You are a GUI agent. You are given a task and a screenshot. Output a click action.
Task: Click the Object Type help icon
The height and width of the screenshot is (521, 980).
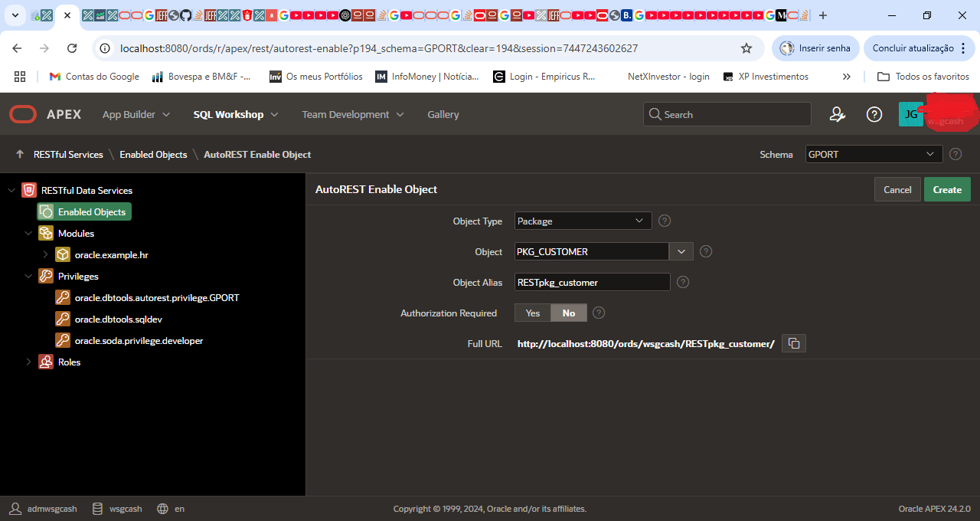pyautogui.click(x=665, y=221)
